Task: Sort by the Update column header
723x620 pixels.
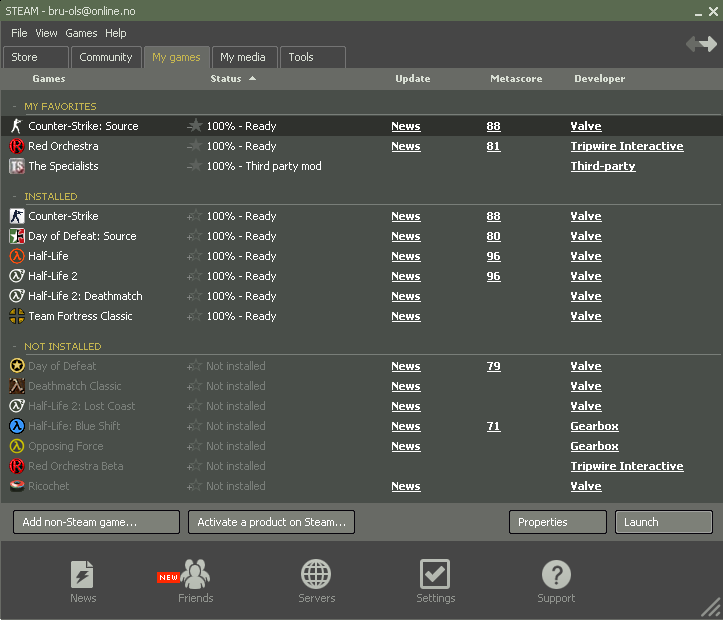Action: (x=412, y=78)
